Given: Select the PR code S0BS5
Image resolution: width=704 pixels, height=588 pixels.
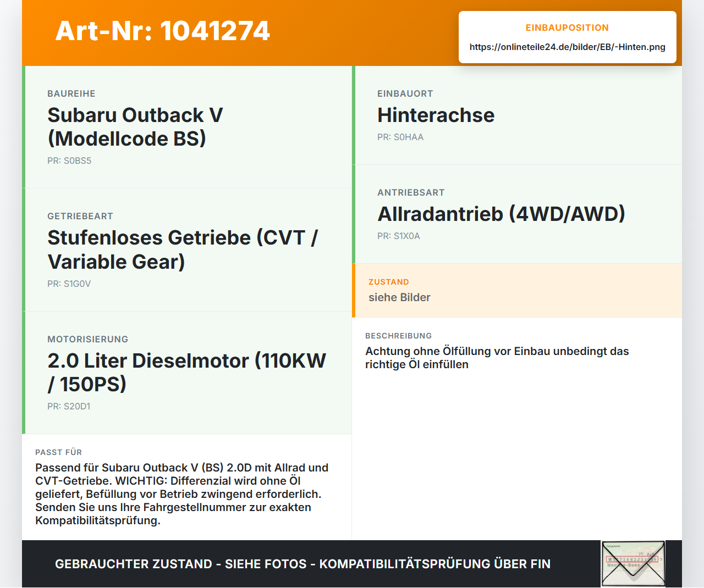Looking at the screenshot, I should click(x=69, y=160).
